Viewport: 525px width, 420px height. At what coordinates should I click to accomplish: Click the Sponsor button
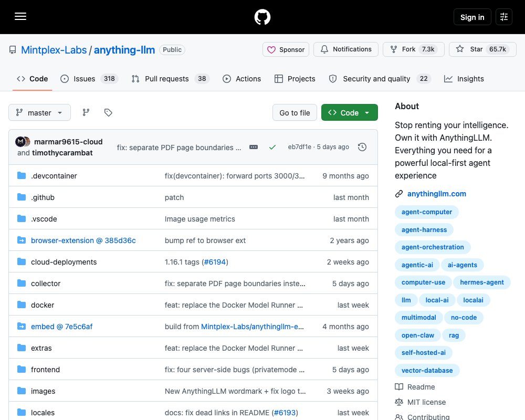point(286,49)
